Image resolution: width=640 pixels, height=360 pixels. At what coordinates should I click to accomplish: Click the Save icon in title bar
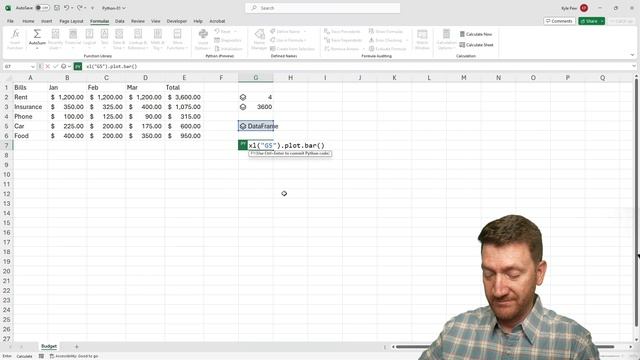coord(57,8)
